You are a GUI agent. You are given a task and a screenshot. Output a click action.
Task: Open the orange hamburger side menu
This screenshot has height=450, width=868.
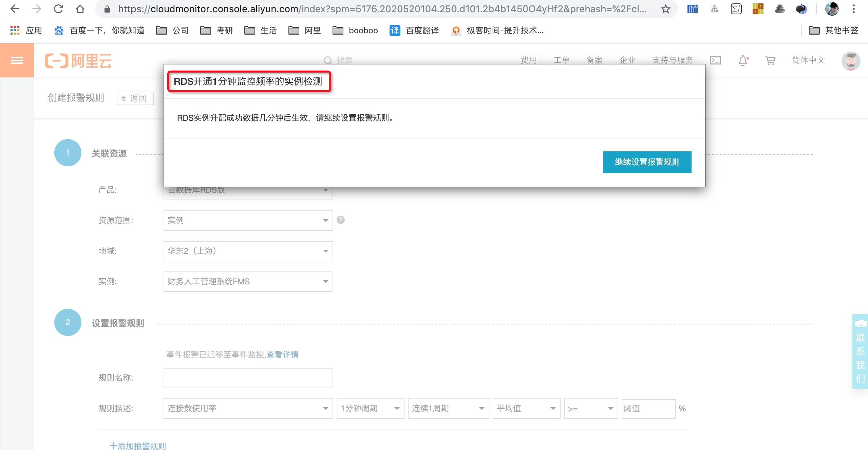(17, 60)
